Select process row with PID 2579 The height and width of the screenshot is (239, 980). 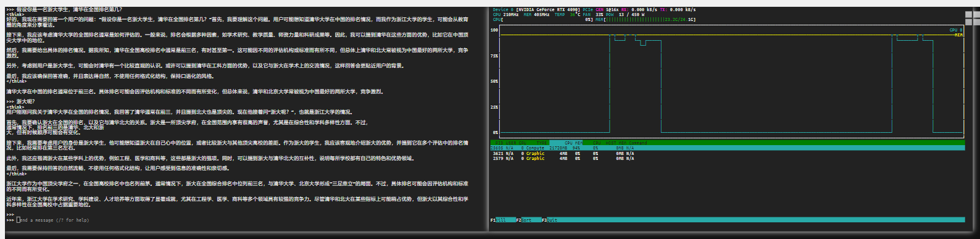click(x=727, y=158)
